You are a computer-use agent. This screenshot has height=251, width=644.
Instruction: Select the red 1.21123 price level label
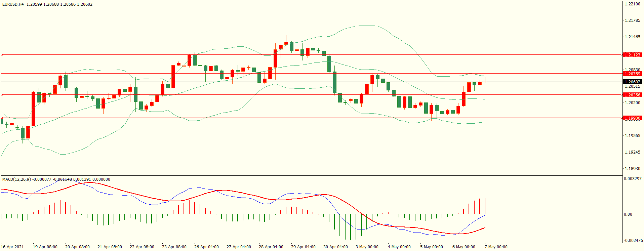click(x=632, y=55)
